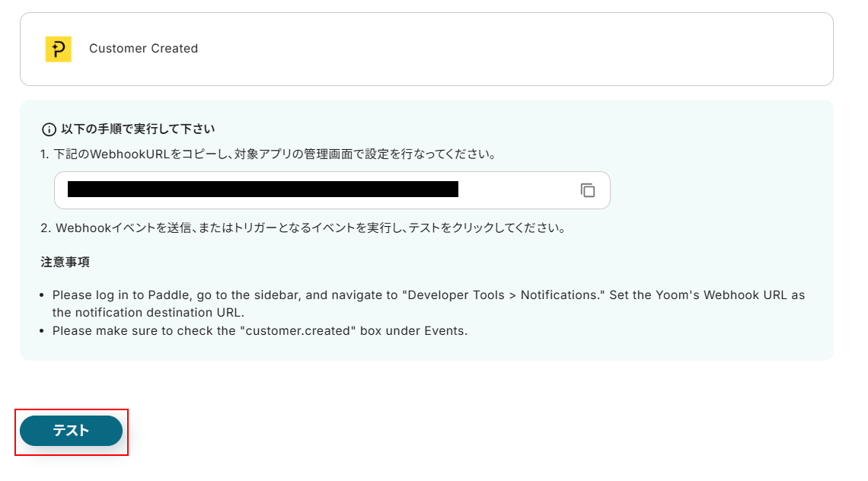This screenshot has height=481, width=868.
Task: Click the 注意事項 heading
Action: (65, 263)
